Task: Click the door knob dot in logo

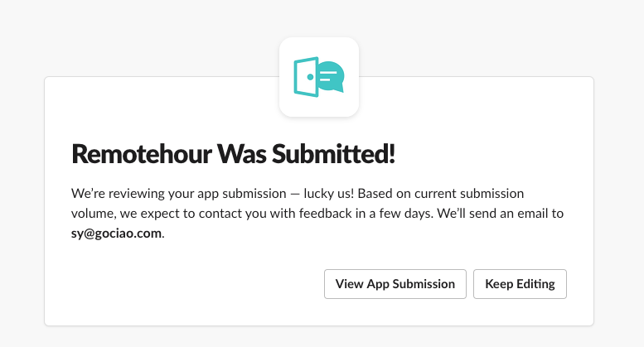Action: 310,76
